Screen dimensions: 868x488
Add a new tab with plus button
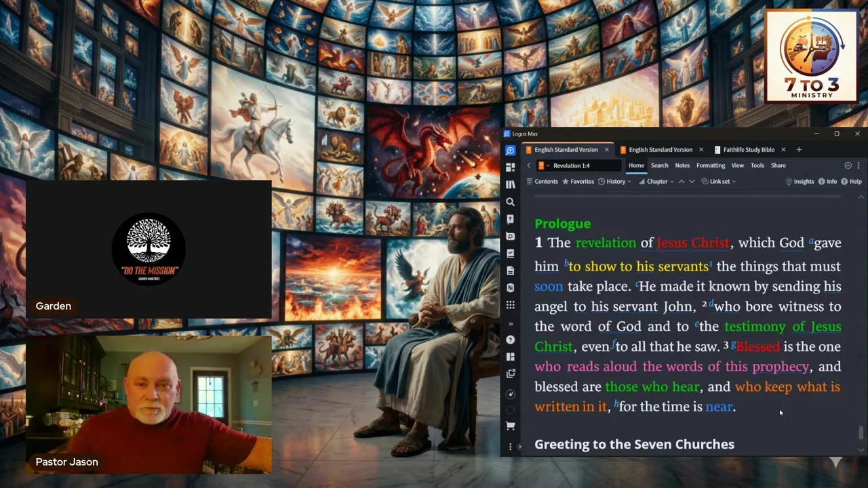pos(799,150)
